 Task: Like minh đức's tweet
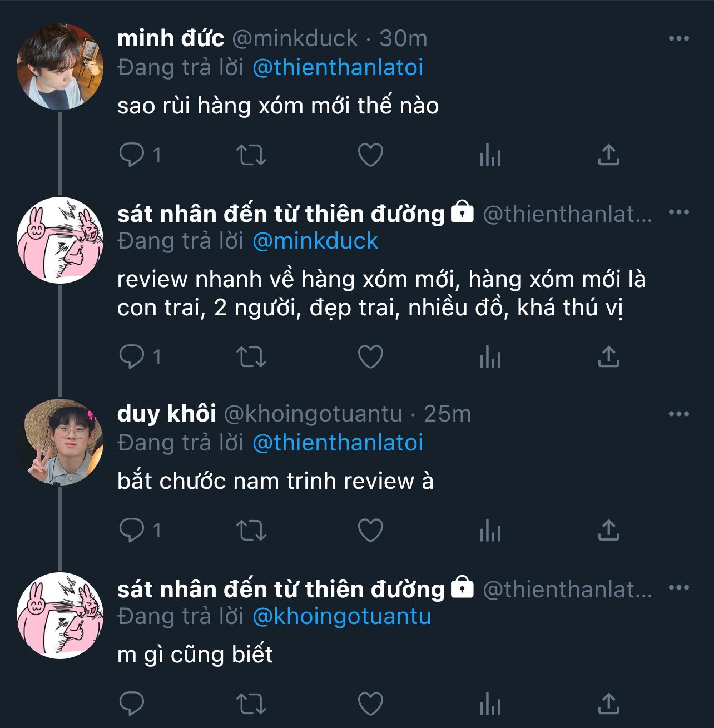(x=370, y=155)
